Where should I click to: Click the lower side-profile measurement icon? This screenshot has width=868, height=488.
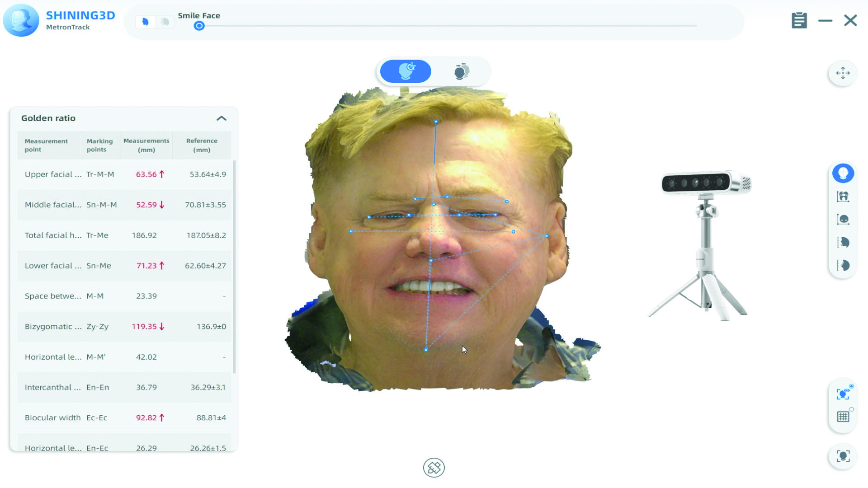843,266
